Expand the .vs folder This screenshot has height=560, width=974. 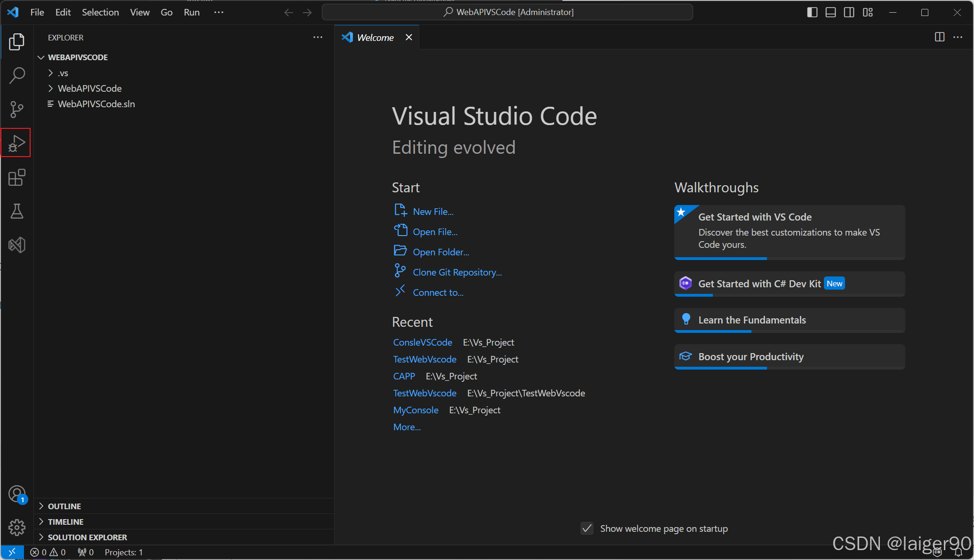pos(63,73)
